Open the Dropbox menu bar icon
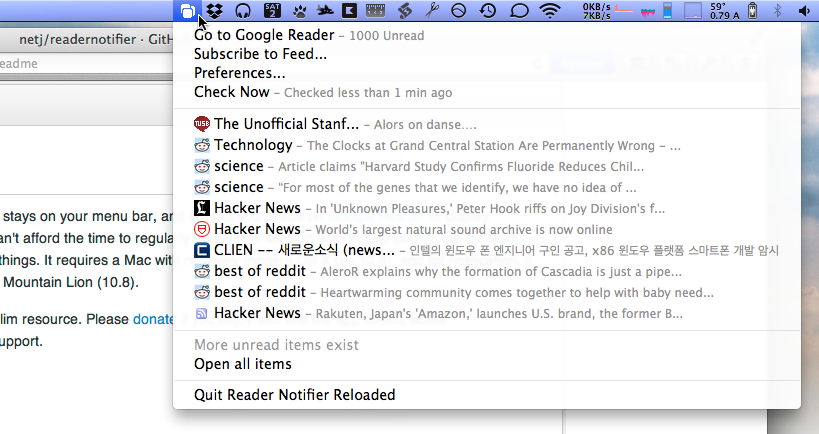The image size is (819, 434). (x=214, y=10)
